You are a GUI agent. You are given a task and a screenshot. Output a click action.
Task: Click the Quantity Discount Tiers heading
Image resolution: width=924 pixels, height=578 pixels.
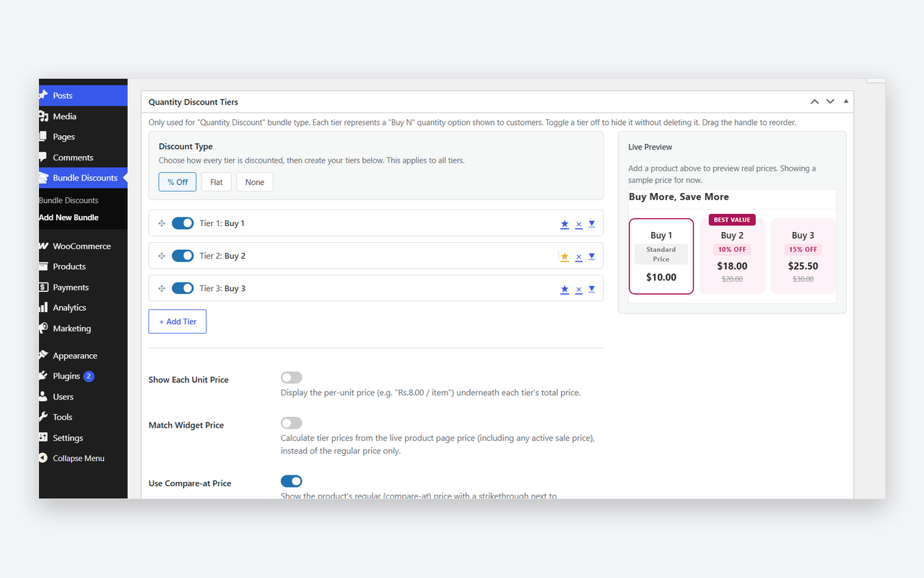click(x=193, y=102)
